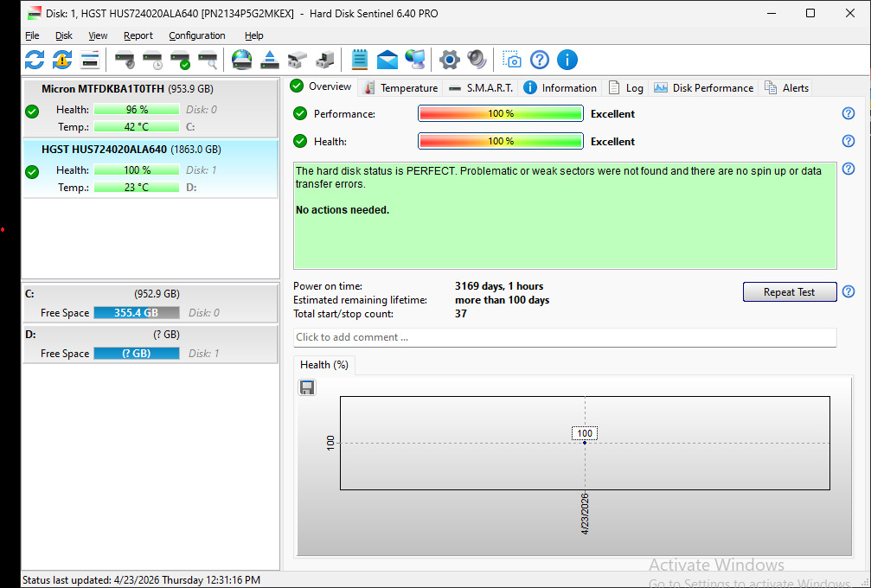Click the green disk status message box
871x588 pixels.
tap(565, 216)
